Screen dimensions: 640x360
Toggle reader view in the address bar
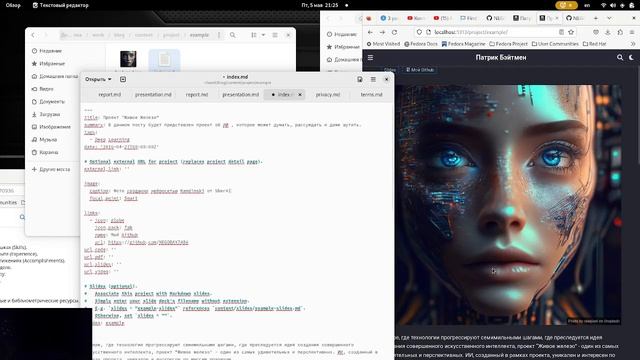(x=561, y=32)
